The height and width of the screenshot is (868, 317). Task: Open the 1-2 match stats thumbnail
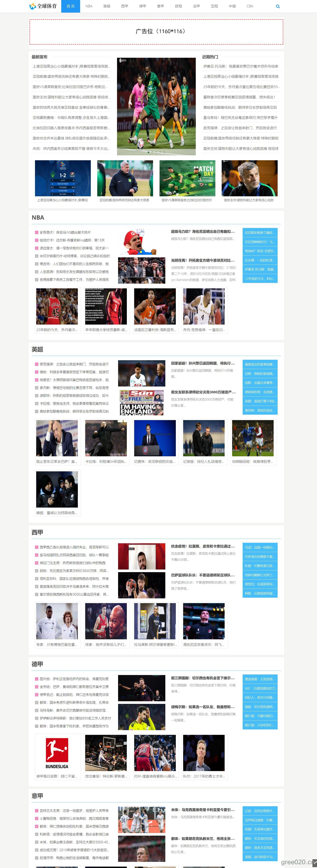[63, 178]
